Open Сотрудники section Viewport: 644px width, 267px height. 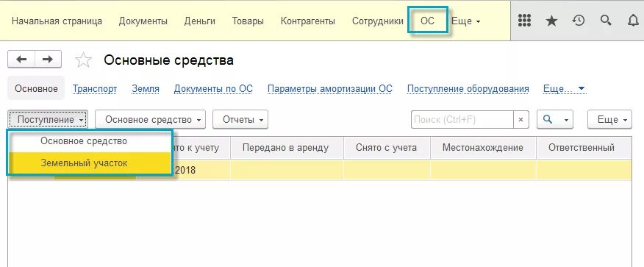pyautogui.click(x=377, y=21)
